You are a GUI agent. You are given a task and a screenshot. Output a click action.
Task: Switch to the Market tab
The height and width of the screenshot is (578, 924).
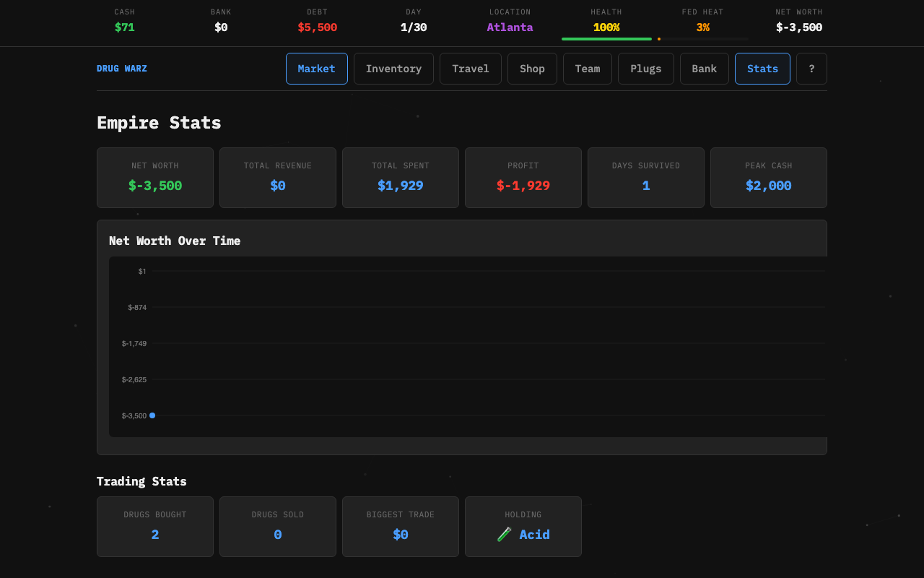tap(316, 68)
